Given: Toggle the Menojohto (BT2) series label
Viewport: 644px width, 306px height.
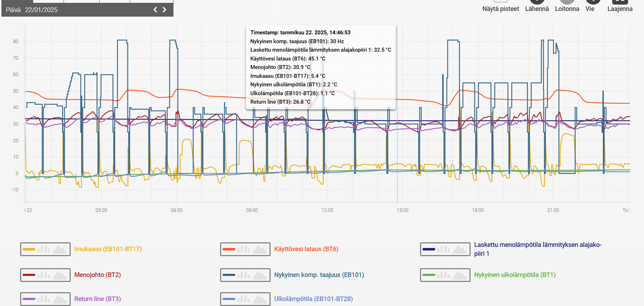Looking at the screenshot, I should tap(98, 275).
